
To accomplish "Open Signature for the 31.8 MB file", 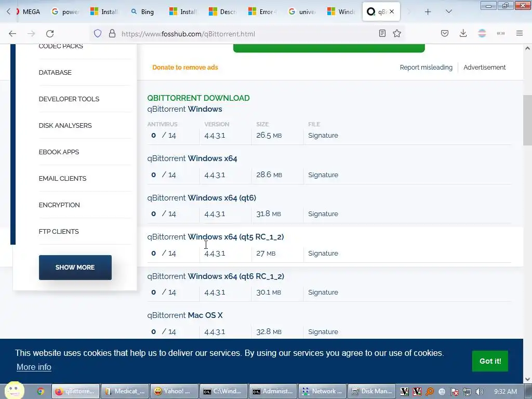I will (x=323, y=214).
